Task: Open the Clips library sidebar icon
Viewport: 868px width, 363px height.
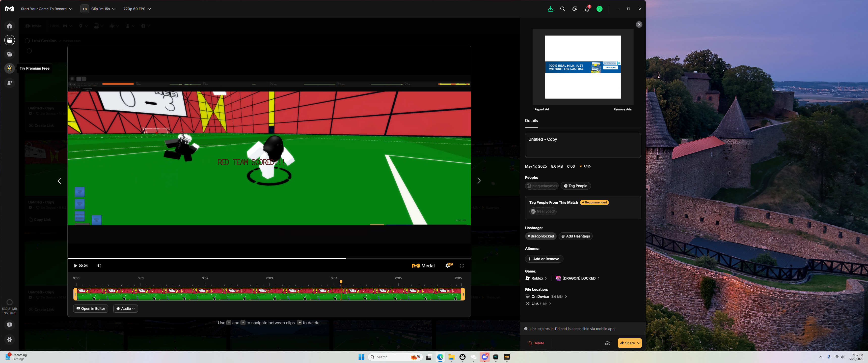Action: click(9, 40)
